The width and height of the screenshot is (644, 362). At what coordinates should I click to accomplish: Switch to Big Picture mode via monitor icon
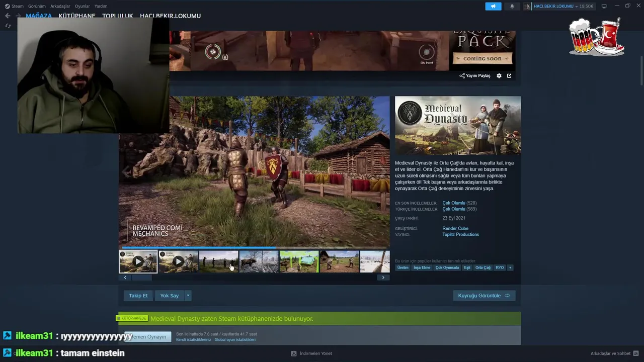click(604, 6)
